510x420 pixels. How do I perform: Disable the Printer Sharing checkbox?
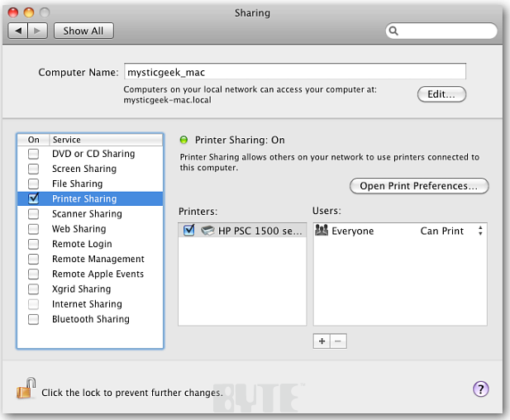coord(34,198)
